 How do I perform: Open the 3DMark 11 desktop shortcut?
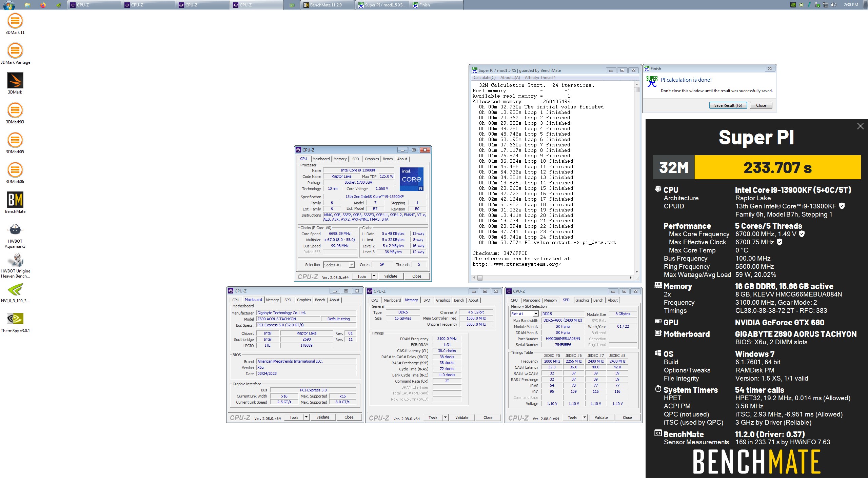[15, 24]
